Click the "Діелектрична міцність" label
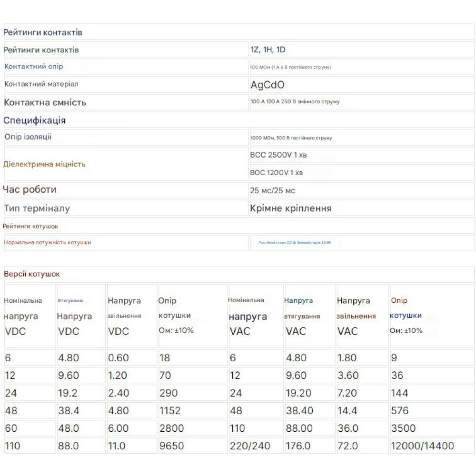The image size is (476, 476). [x=44, y=164]
